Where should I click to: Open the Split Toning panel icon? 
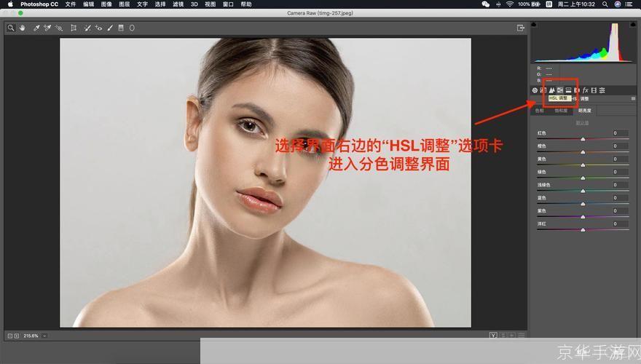coord(568,90)
